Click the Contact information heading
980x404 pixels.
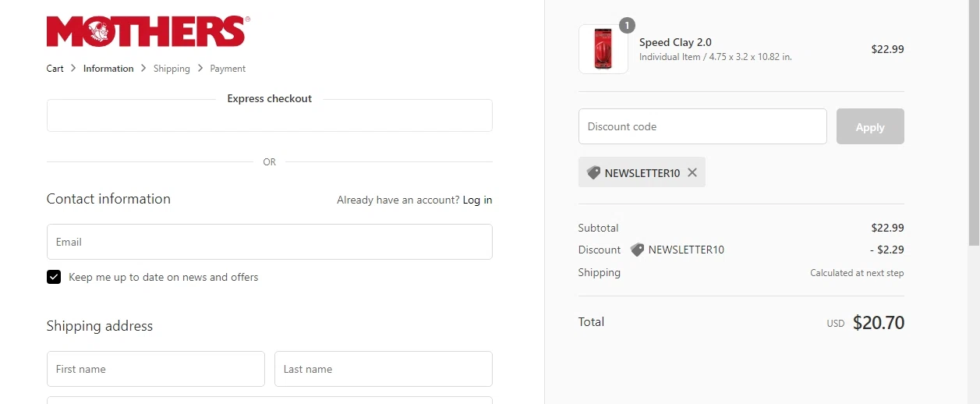108,199
